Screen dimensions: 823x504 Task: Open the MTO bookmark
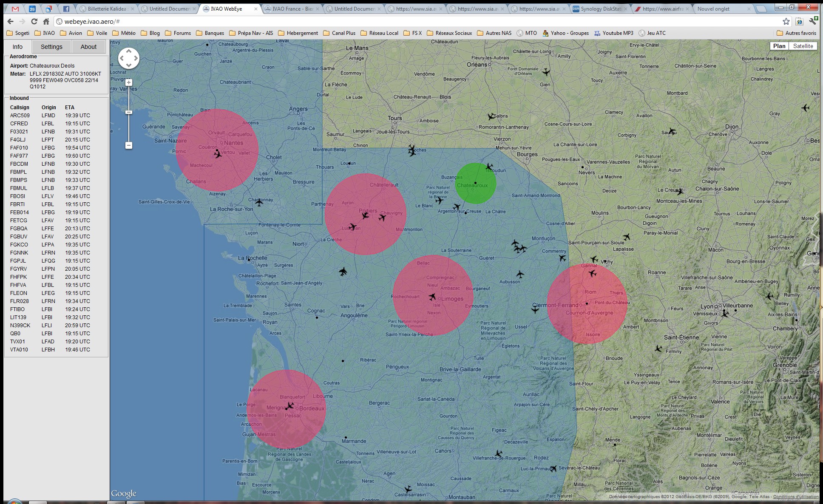527,33
